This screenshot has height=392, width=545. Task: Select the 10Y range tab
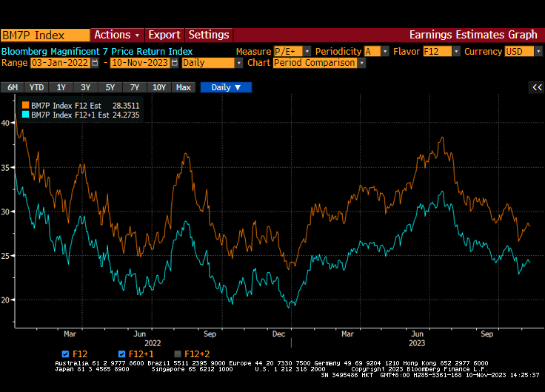pos(159,87)
